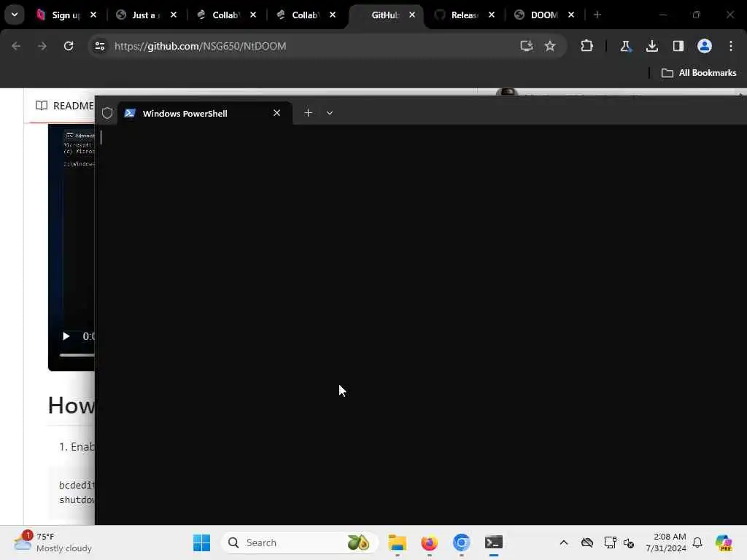Go back in browser history
The image size is (747, 560).
pyautogui.click(x=16, y=46)
